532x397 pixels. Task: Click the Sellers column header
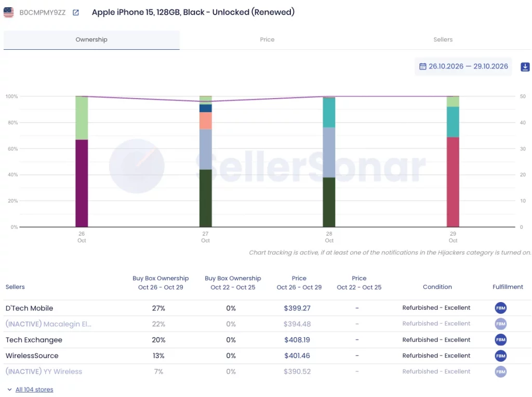pos(15,287)
